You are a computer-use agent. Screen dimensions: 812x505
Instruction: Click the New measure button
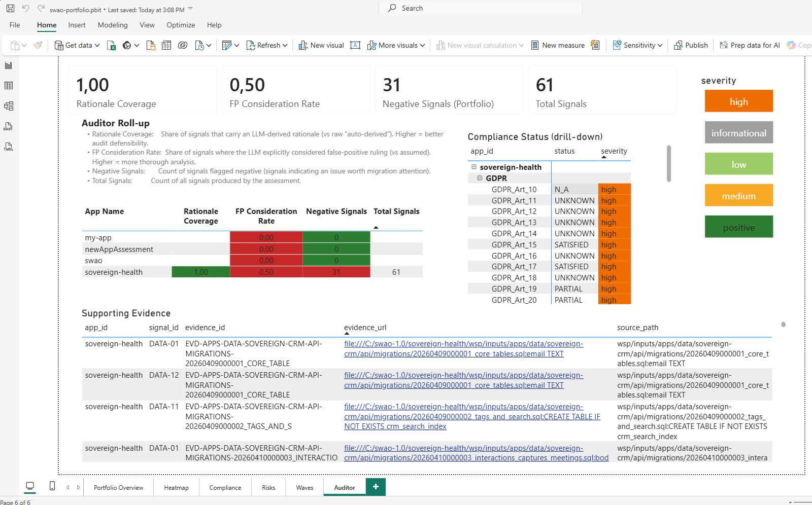coord(558,45)
